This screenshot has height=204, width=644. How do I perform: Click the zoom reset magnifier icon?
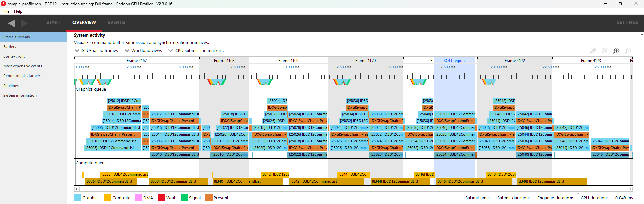[x=604, y=51]
